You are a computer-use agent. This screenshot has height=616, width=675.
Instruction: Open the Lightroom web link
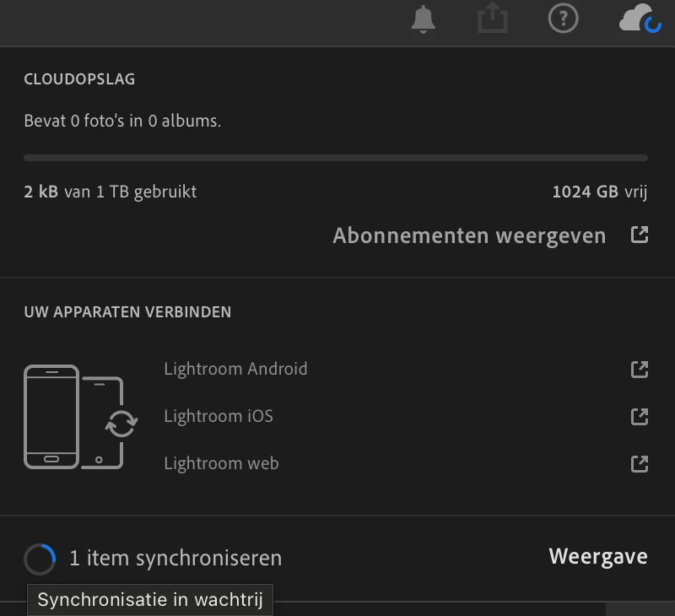[221, 463]
